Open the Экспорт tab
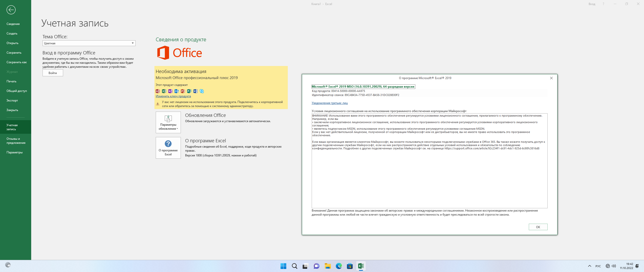This screenshot has width=644, height=272. tap(12, 100)
